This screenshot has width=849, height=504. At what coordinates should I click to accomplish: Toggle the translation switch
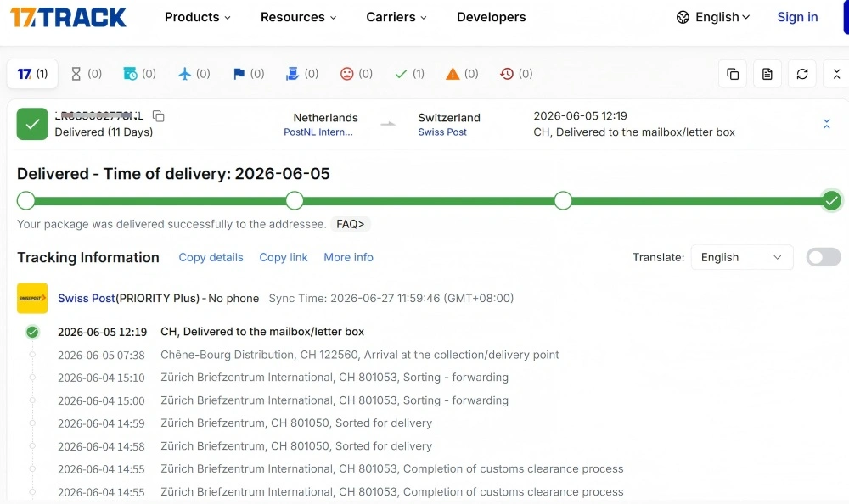click(823, 257)
